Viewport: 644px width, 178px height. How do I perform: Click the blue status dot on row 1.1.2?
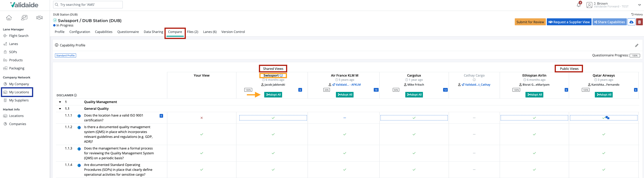[x=79, y=127]
